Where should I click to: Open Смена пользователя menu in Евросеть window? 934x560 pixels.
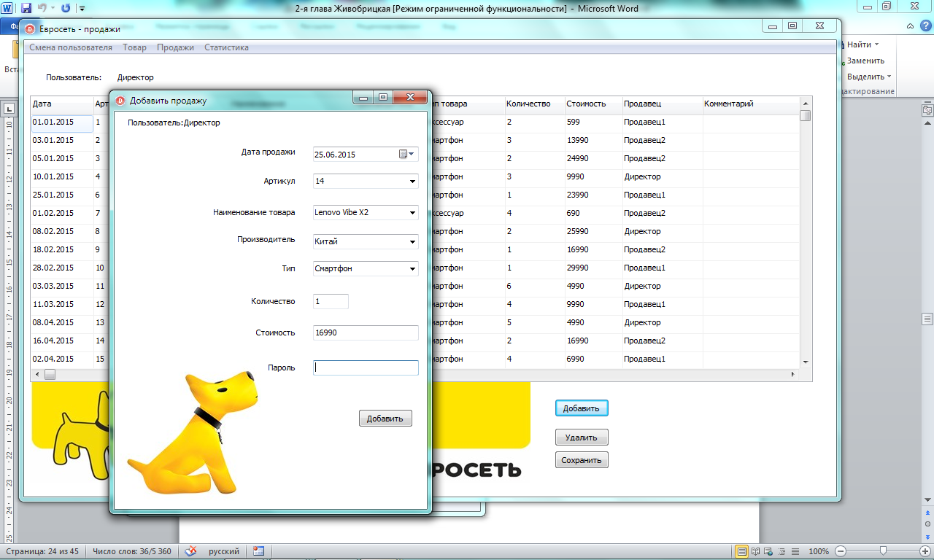click(x=71, y=47)
